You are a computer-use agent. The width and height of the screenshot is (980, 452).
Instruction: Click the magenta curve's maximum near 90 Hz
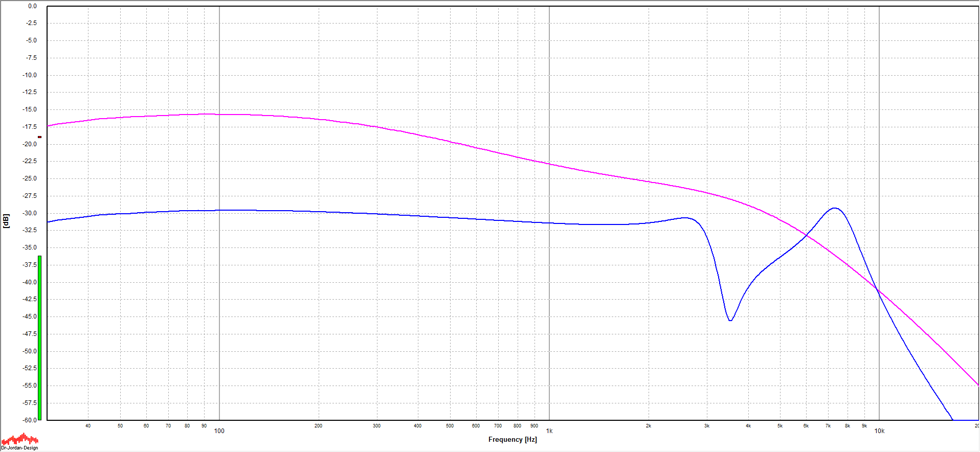point(205,114)
